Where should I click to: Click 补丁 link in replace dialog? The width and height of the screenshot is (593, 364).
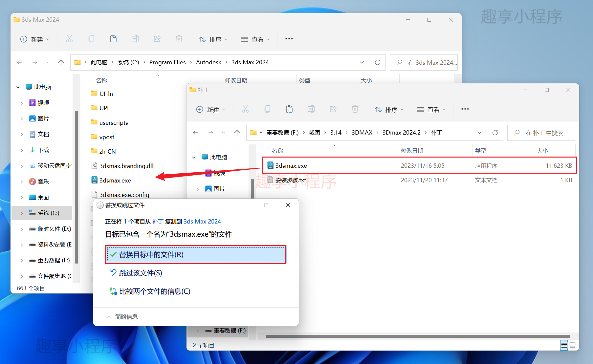click(158, 222)
